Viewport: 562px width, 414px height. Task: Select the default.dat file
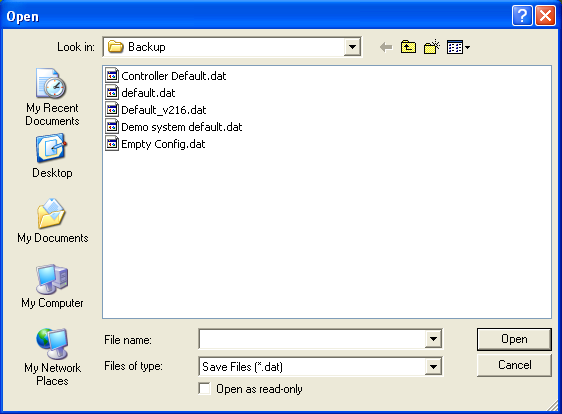[140, 93]
